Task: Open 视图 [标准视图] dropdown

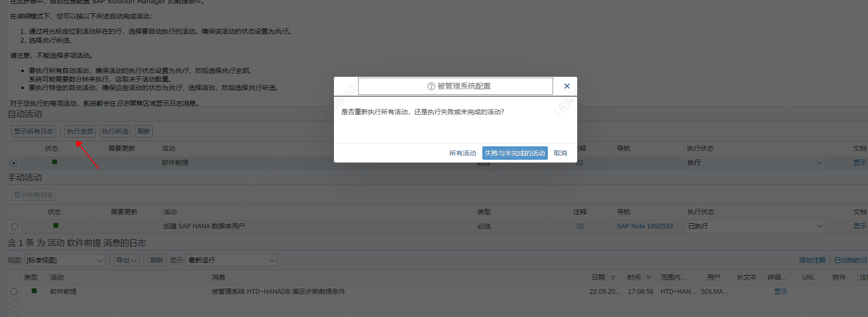Action: tap(65, 260)
